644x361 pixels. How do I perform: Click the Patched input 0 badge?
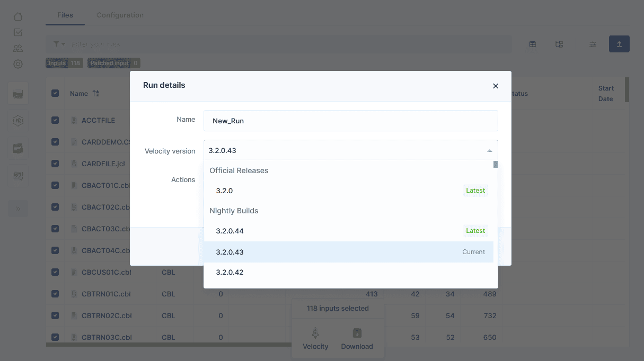114,63
